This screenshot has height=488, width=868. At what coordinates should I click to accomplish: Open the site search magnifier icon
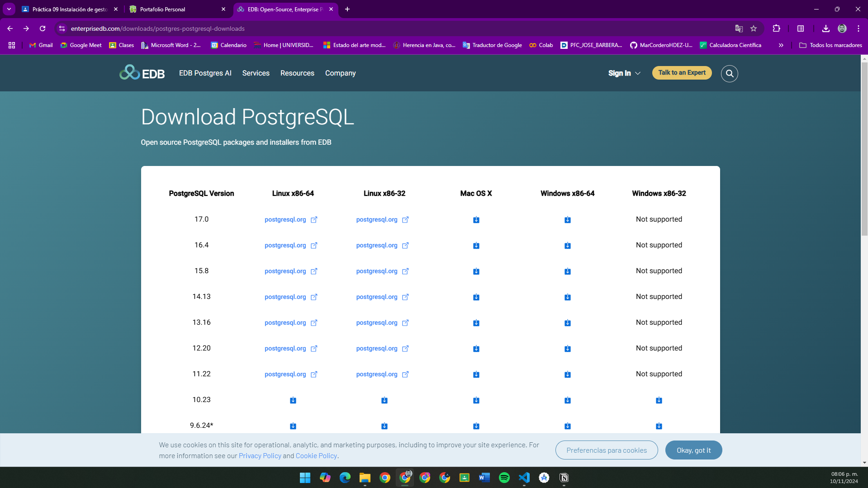729,73
